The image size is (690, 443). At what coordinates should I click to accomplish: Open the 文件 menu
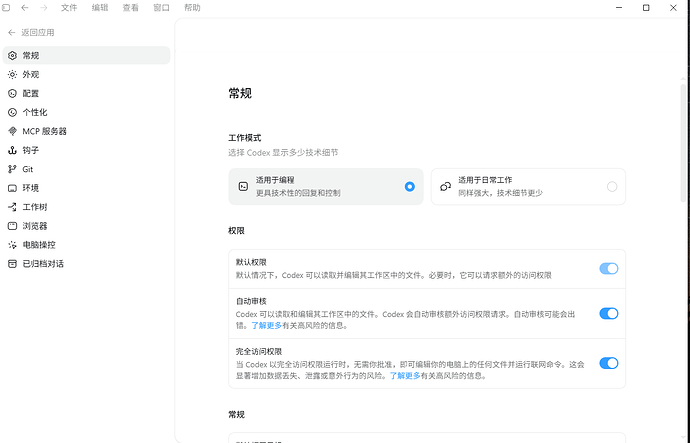(x=69, y=7)
